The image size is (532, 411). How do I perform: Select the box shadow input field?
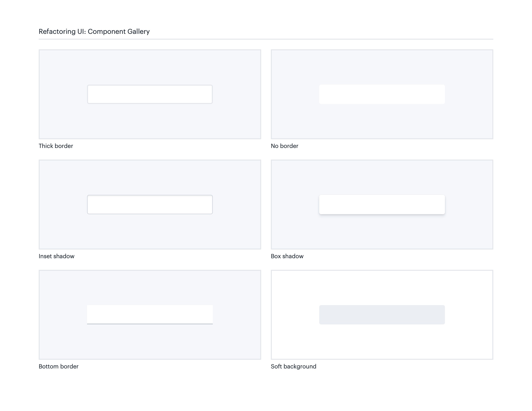(x=382, y=205)
